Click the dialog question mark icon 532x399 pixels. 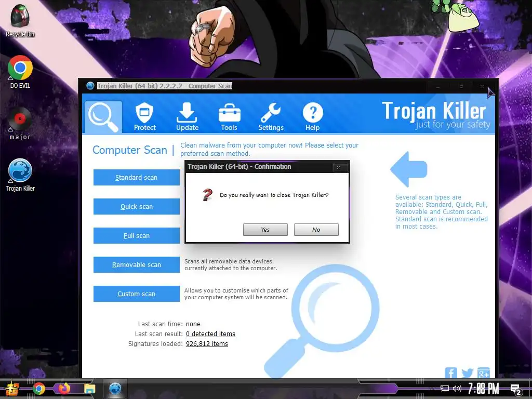click(207, 195)
